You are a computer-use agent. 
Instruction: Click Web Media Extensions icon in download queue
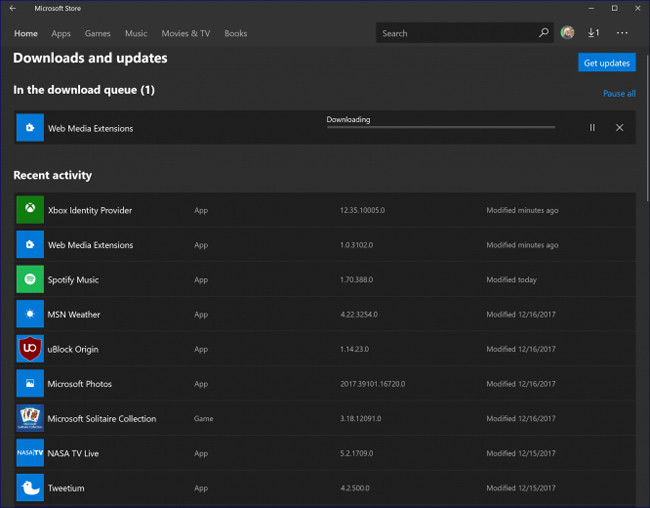point(30,127)
